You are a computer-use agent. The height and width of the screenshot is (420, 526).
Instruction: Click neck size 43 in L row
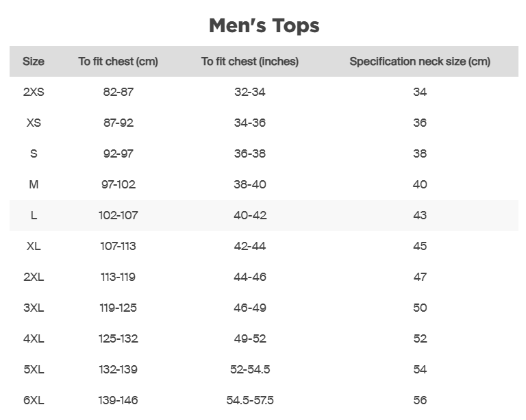(420, 215)
